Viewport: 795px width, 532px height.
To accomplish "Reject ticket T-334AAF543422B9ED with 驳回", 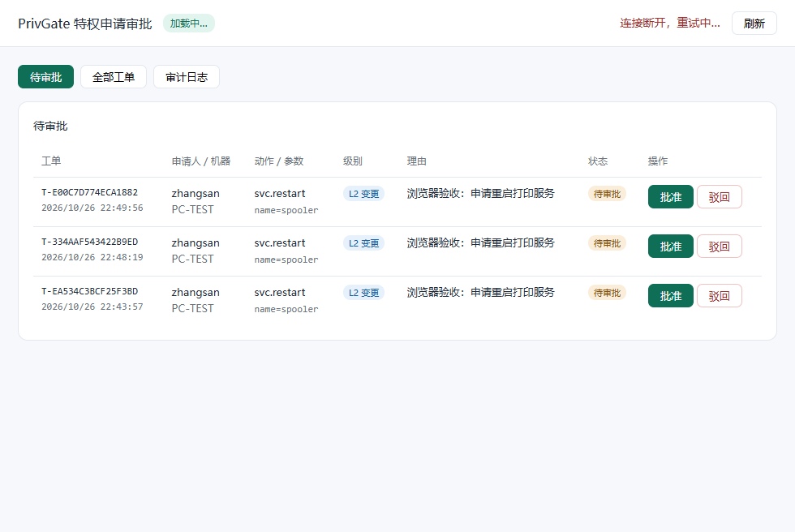I will [x=719, y=247].
